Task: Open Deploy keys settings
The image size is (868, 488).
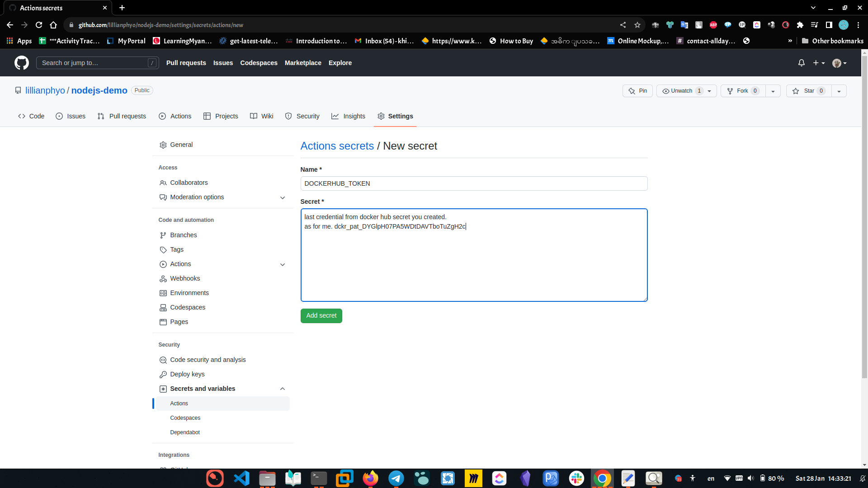Action: [x=223, y=374]
